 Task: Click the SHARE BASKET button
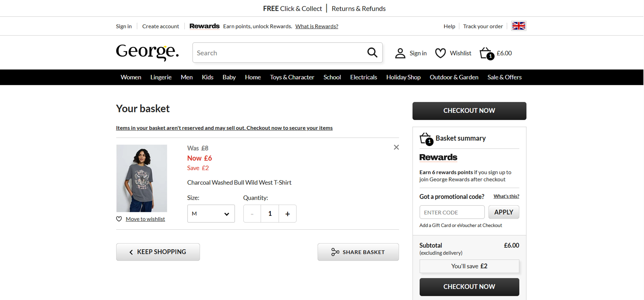(x=358, y=252)
